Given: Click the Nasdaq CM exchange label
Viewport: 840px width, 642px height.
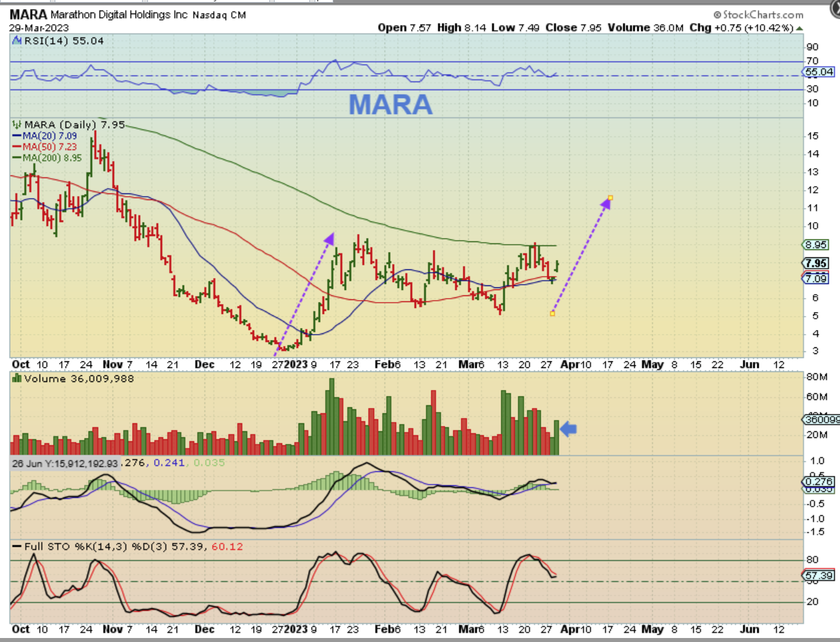Looking at the screenshot, I should tap(219, 15).
